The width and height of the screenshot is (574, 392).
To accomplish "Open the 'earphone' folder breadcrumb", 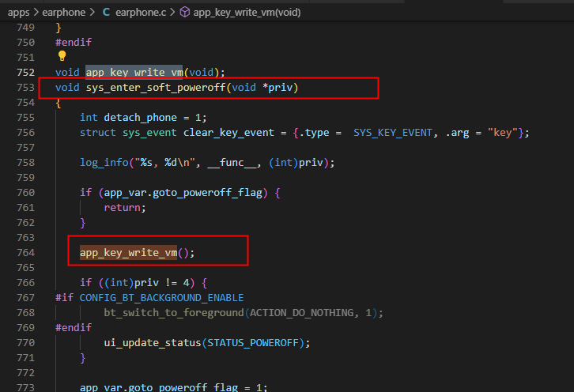I will 64,13.
